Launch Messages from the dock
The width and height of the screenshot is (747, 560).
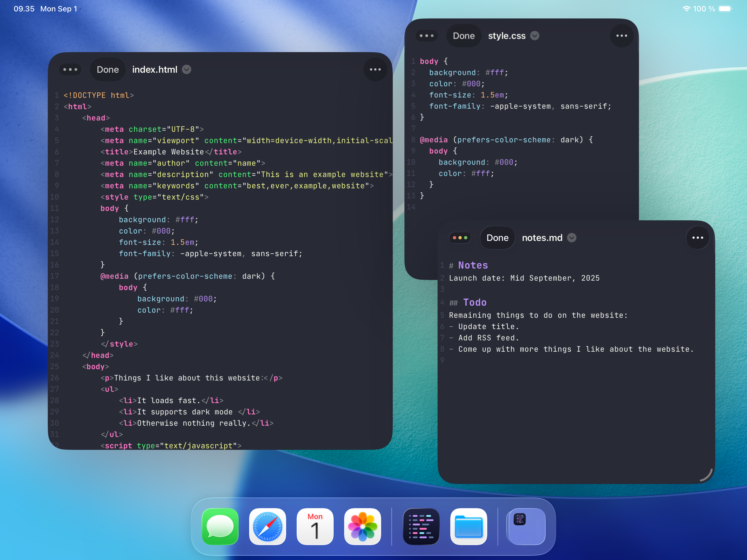tap(220, 526)
